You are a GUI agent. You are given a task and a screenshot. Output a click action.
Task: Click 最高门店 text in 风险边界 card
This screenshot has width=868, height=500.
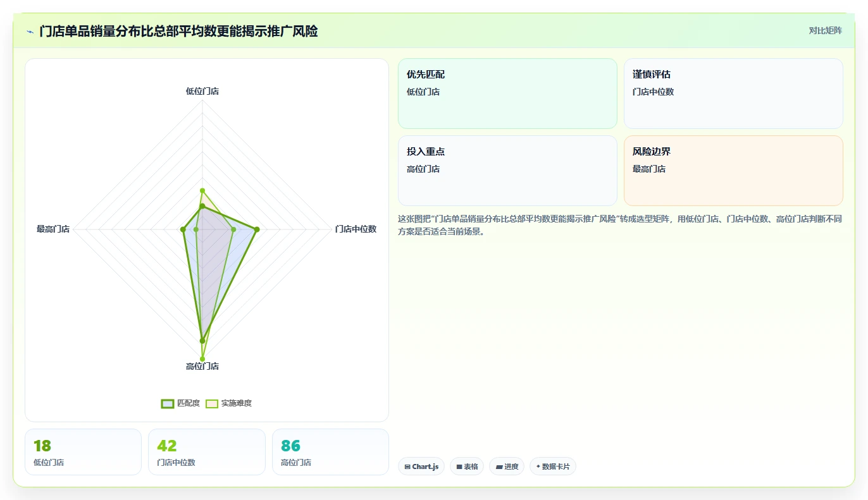pos(649,169)
